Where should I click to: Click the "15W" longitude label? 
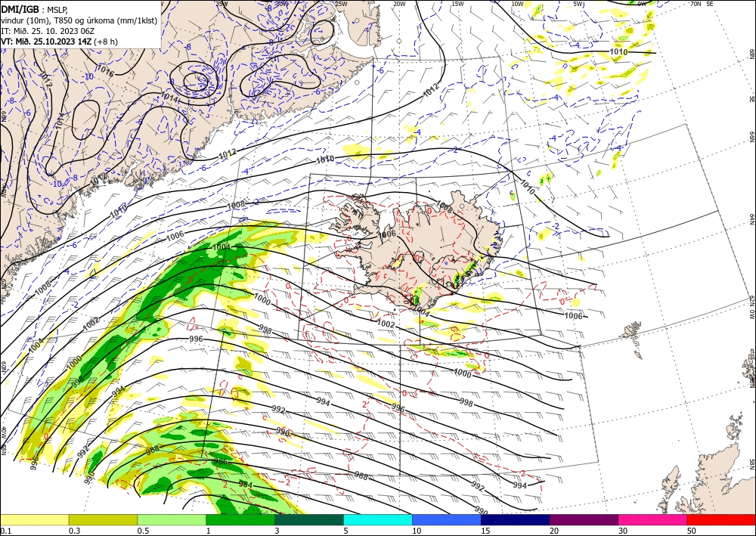tap(457, 4)
